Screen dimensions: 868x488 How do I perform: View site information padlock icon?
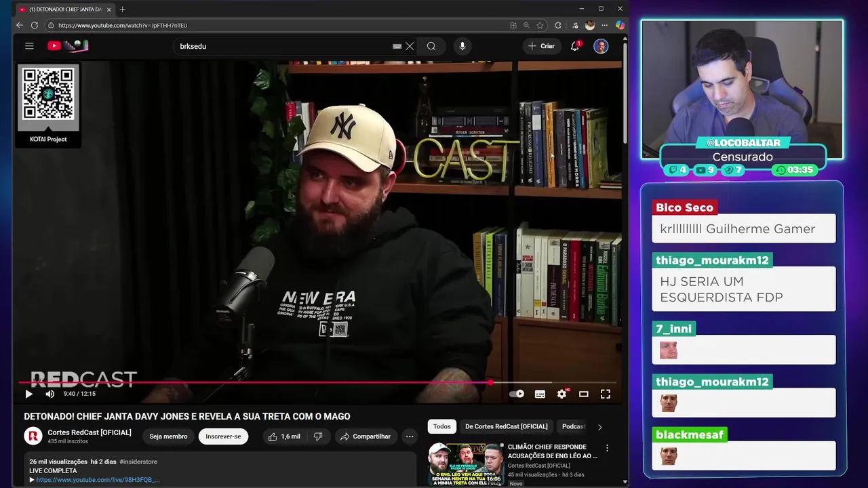click(x=51, y=25)
